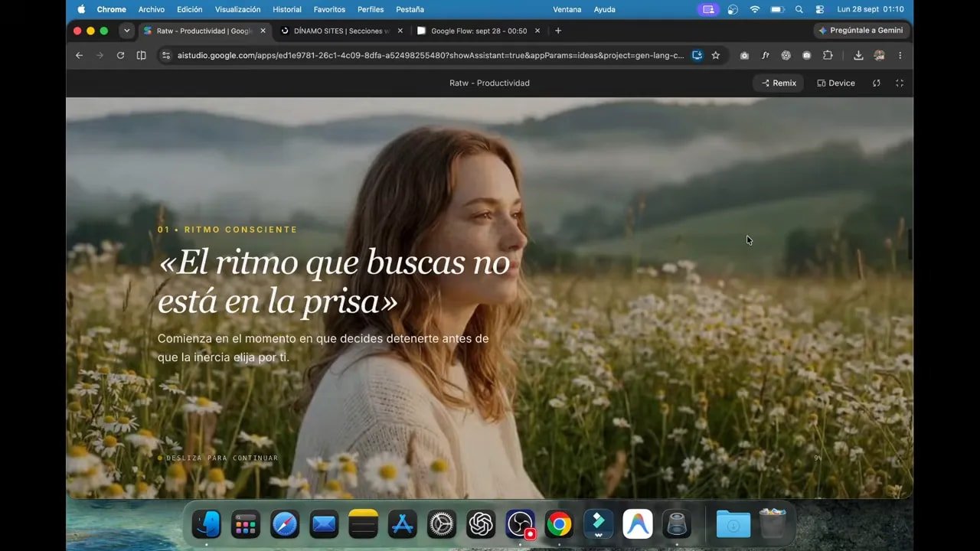This screenshot has height=551, width=980.
Task: Open Notes from the dock
Action: click(363, 524)
